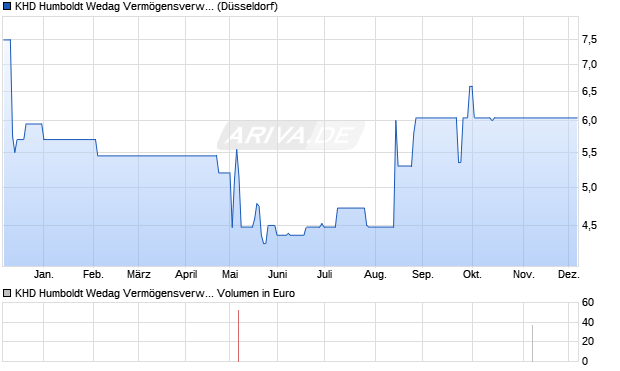Click the 'Juli' month label
Viewport: 620px width, 371px height.
point(325,274)
